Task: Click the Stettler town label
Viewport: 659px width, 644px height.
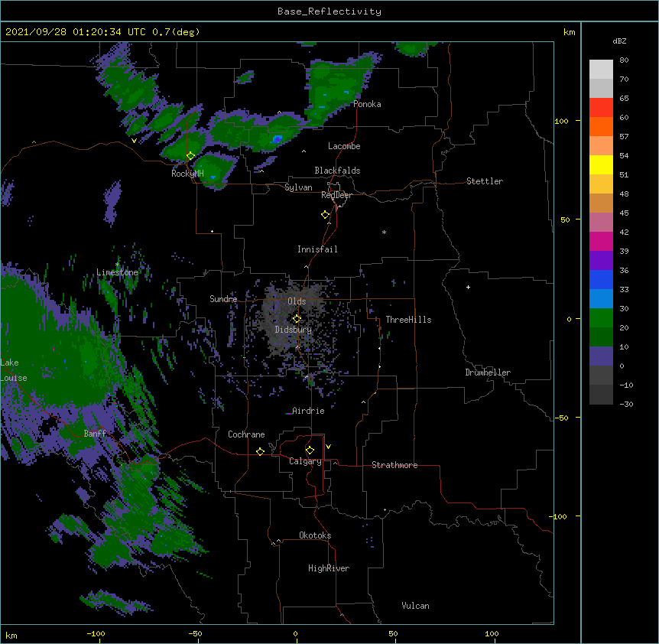Action: [485, 181]
